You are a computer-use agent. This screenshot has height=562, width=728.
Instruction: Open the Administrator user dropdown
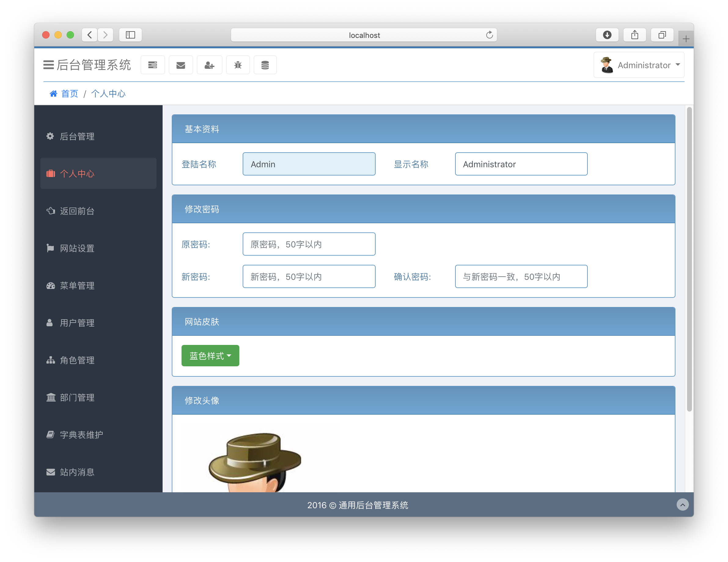click(x=639, y=65)
